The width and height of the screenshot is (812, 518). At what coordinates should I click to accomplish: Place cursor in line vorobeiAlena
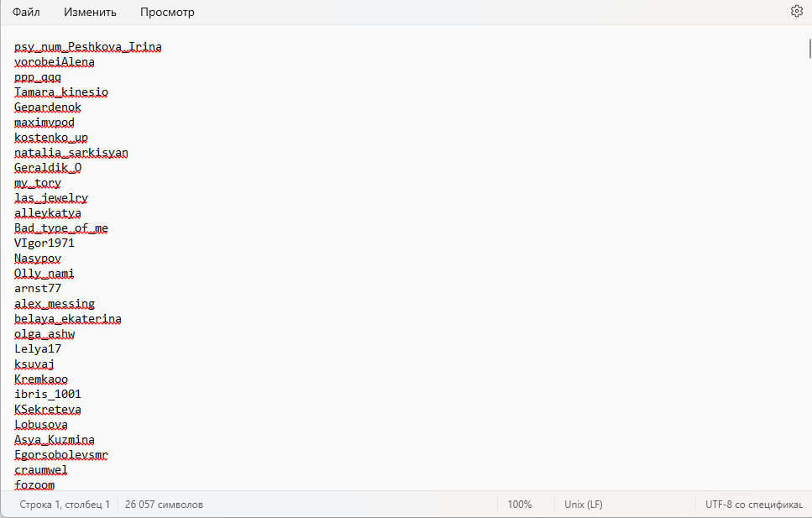[55, 61]
